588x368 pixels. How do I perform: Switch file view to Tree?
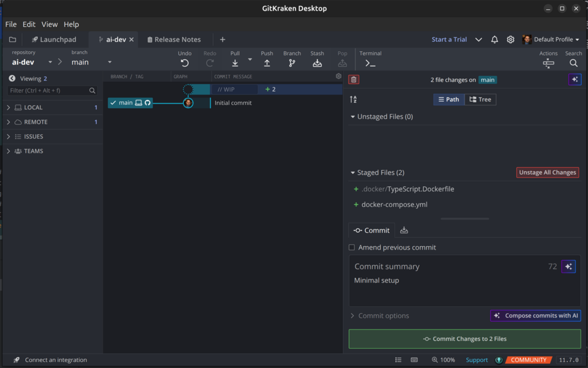click(480, 99)
